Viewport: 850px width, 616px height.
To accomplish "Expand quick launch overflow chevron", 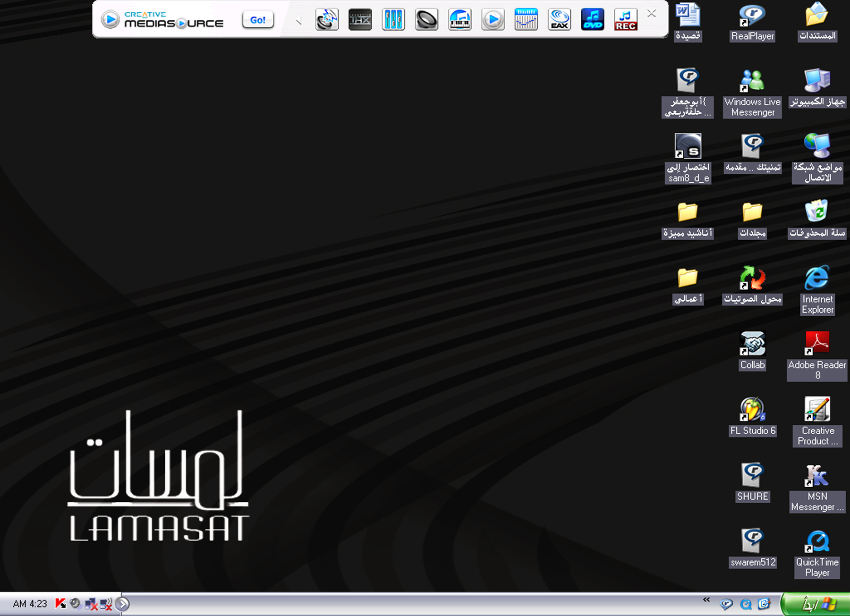I will click(x=706, y=600).
